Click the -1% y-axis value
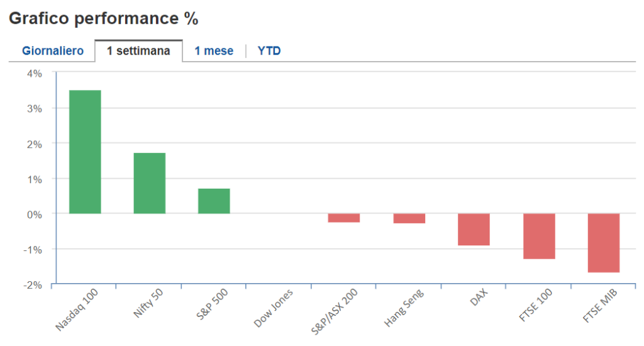The height and width of the screenshot is (346, 644). tap(33, 250)
